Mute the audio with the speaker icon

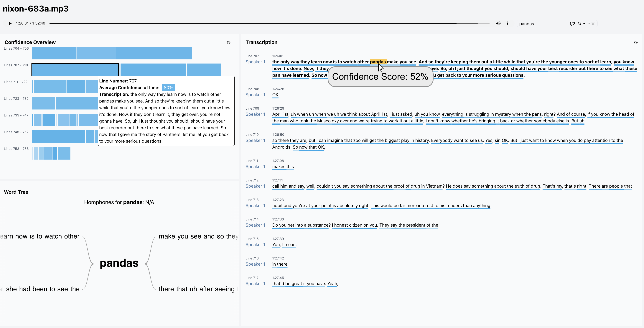pos(498,23)
